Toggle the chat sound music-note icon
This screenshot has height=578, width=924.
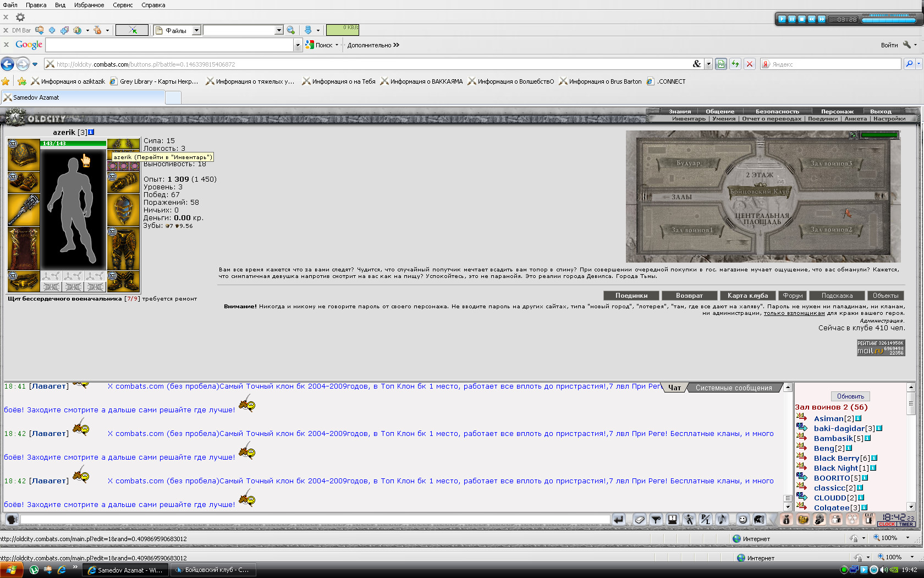(x=722, y=519)
